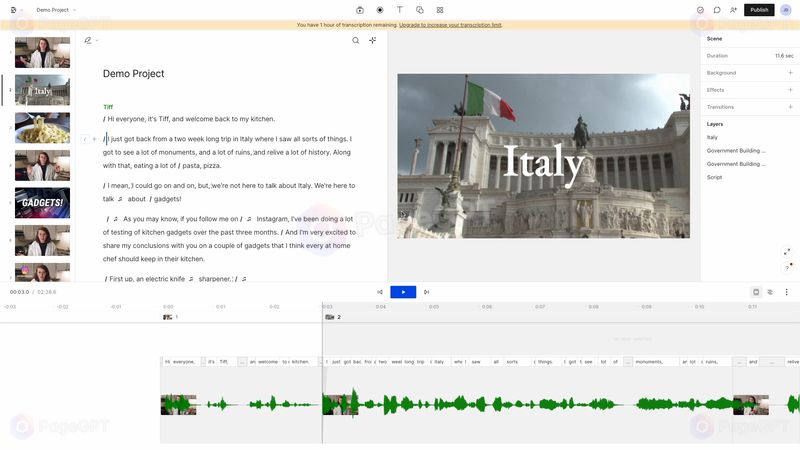Click the blue Play button

[403, 292]
